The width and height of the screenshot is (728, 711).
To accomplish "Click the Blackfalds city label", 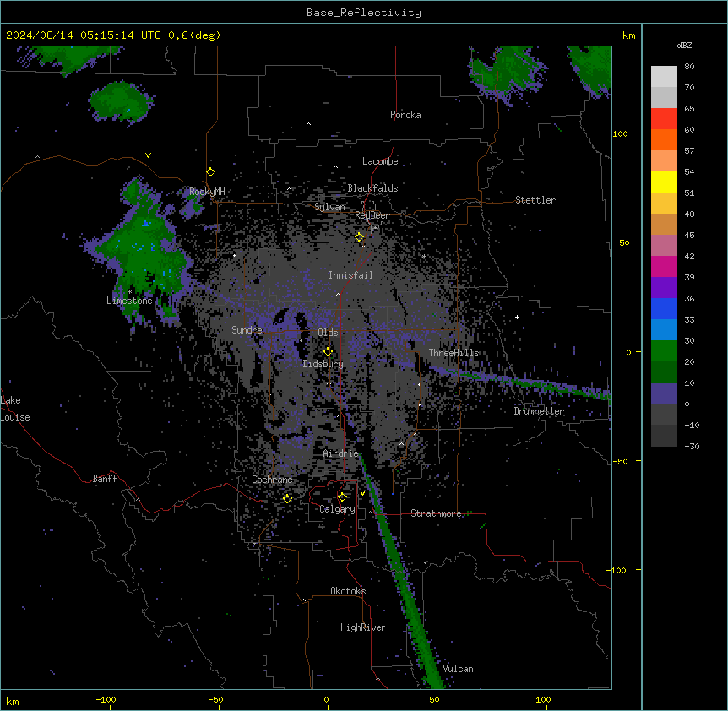I will coord(372,188).
